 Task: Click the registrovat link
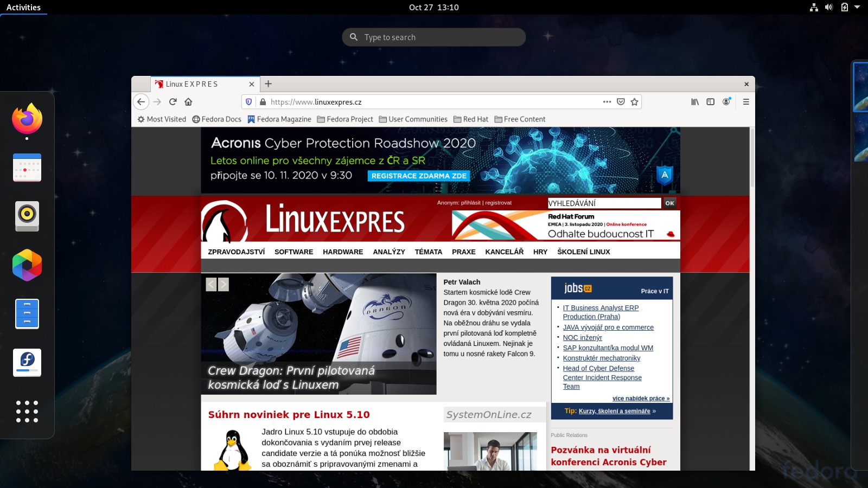point(498,203)
